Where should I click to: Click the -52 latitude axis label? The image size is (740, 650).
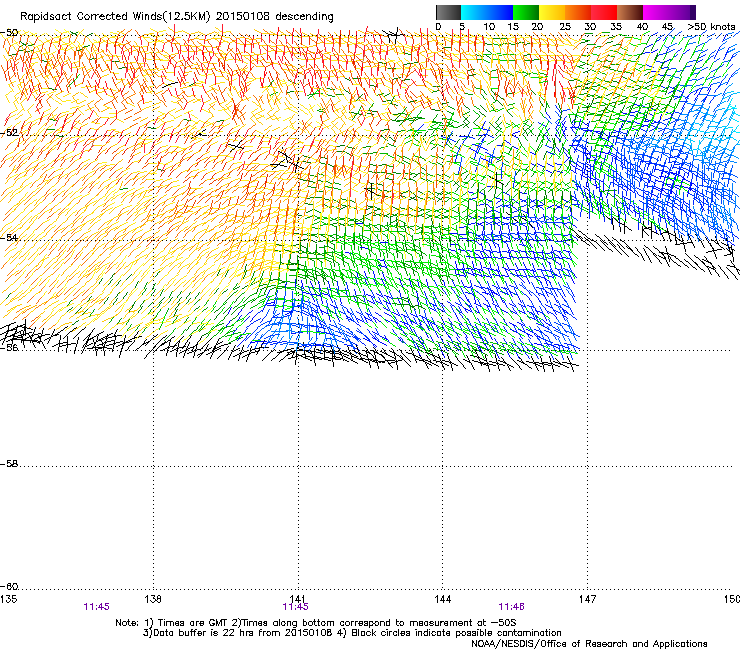9,133
